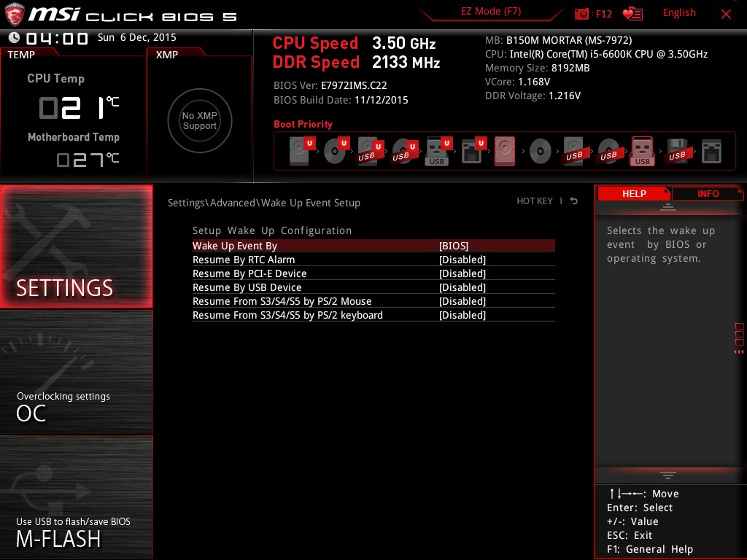This screenshot has width=747, height=560.
Task: Click the 04:00 time display
Action: [x=57, y=38]
